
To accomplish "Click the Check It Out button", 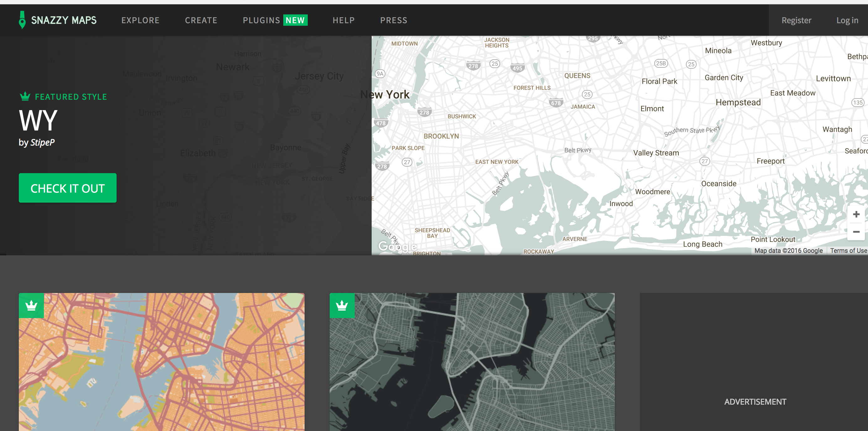I will click(x=68, y=188).
